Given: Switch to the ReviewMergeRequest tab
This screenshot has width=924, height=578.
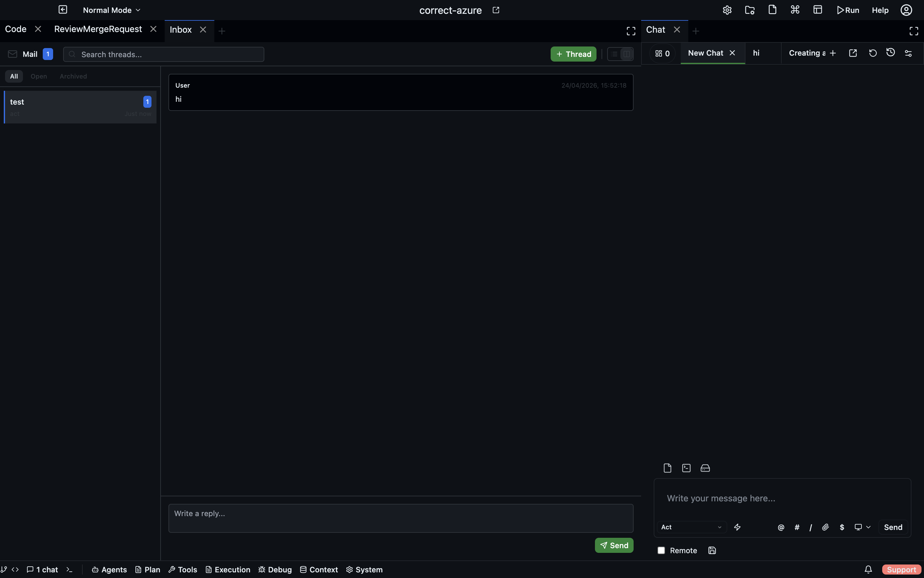Looking at the screenshot, I should coord(98,29).
